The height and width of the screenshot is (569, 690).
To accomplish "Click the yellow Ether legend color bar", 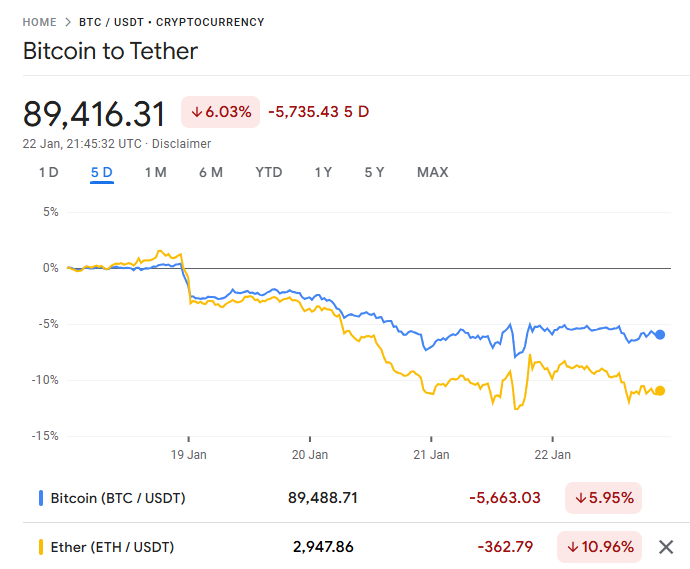I will click(x=40, y=547).
